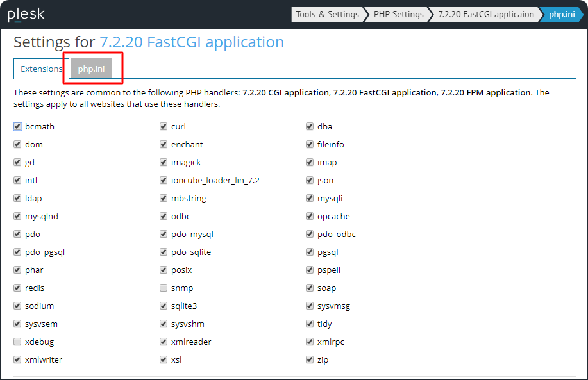Click 7.2.20 FastCGI application heading link
Screen dimensions: 588x380
pos(192,42)
